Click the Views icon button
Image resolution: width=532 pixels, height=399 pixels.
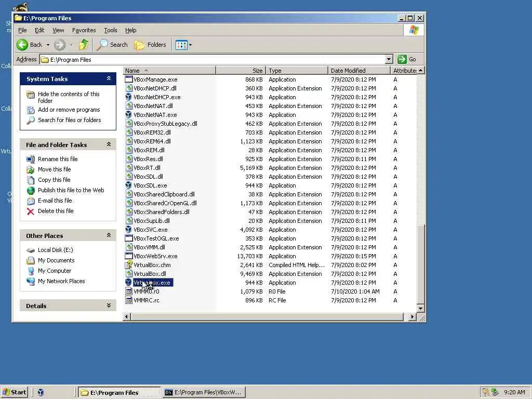click(181, 45)
